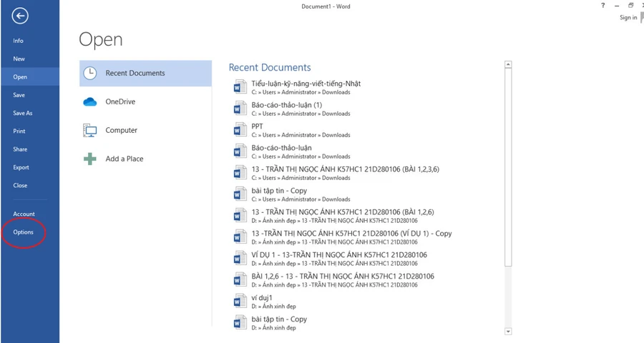Minimize the Word window

click(x=617, y=6)
